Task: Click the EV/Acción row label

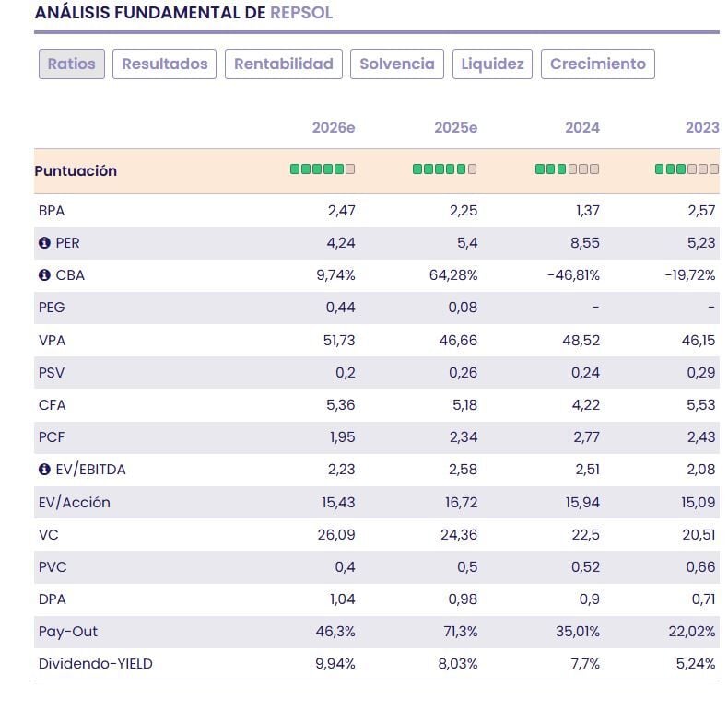Action: pos(75,502)
